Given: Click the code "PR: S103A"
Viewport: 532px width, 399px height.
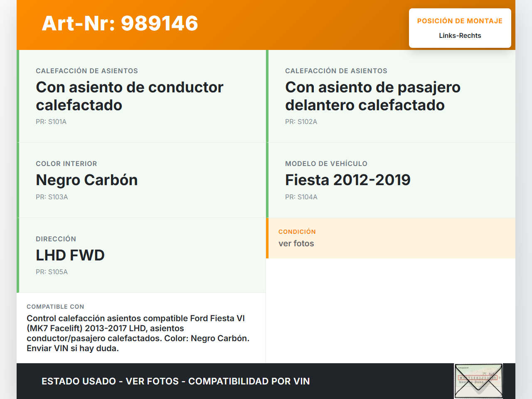Looking at the screenshot, I should (x=52, y=197).
